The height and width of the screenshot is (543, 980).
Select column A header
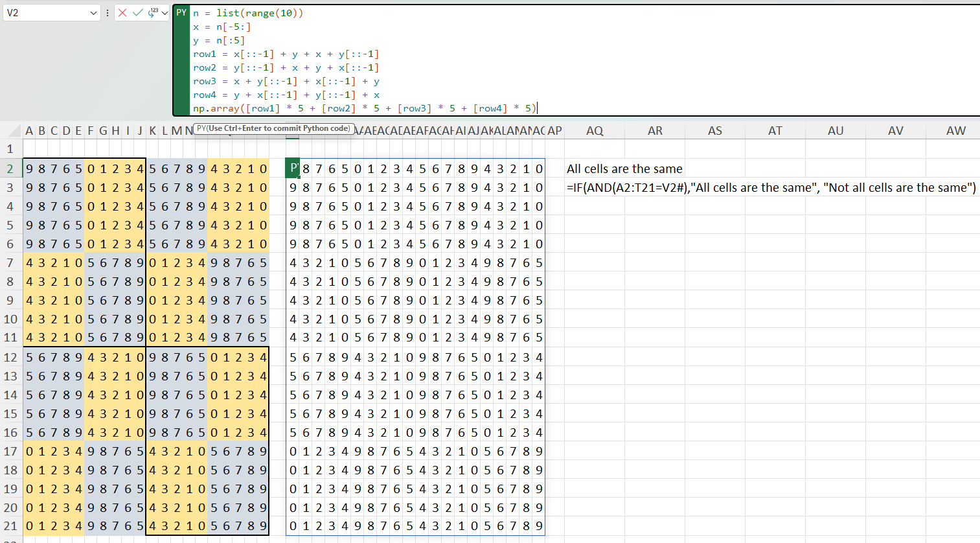[29, 131]
